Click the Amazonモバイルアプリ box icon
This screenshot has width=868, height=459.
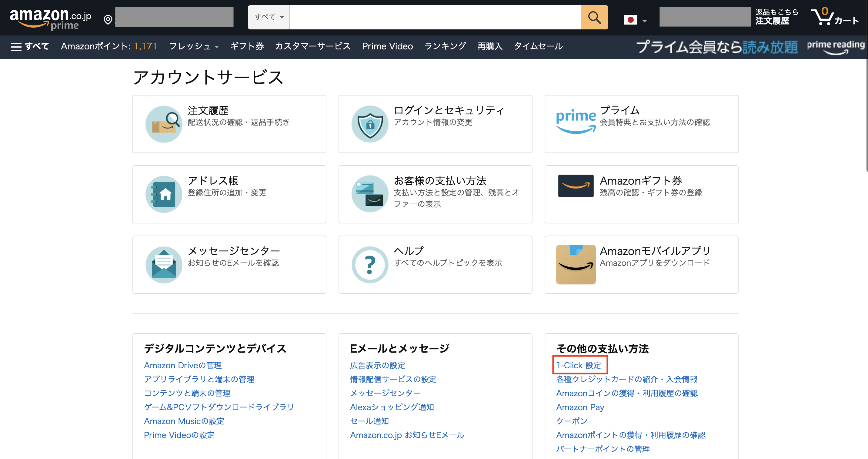pyautogui.click(x=576, y=265)
